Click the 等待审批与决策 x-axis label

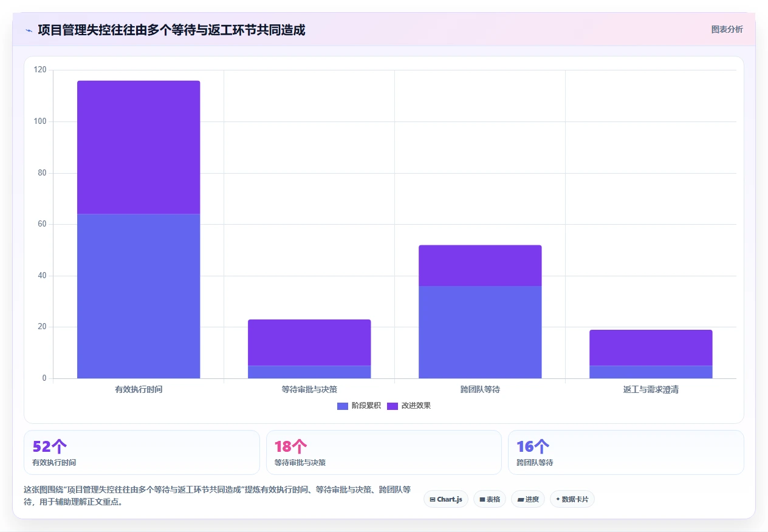[x=309, y=389]
